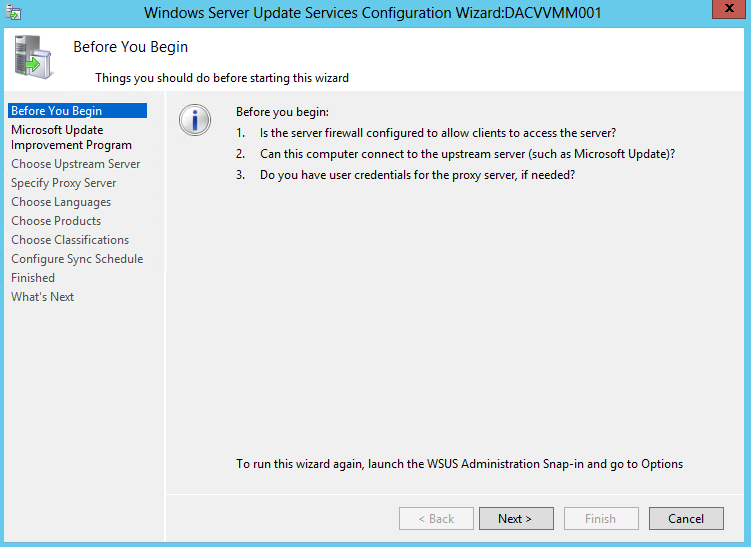Click the firewall configuration question text
This screenshot has height=547, width=751.
point(438,133)
